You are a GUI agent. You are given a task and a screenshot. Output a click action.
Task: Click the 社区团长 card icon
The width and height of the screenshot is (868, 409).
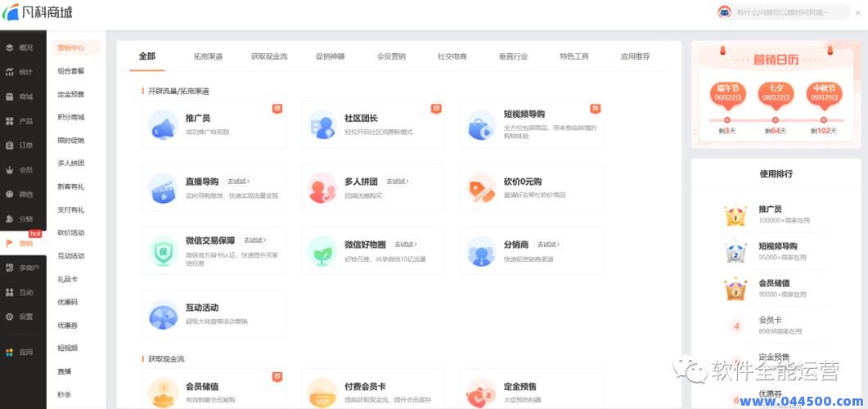[322, 125]
